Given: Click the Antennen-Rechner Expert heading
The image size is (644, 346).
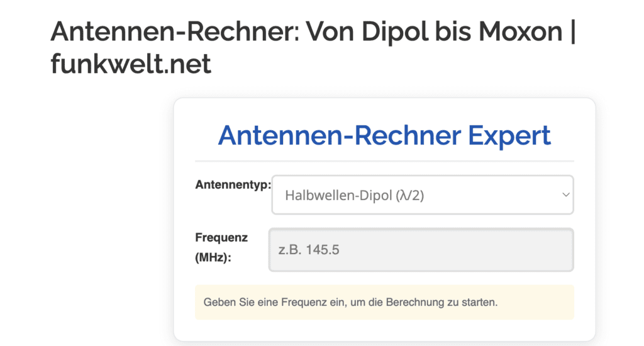Looking at the screenshot, I should (384, 135).
